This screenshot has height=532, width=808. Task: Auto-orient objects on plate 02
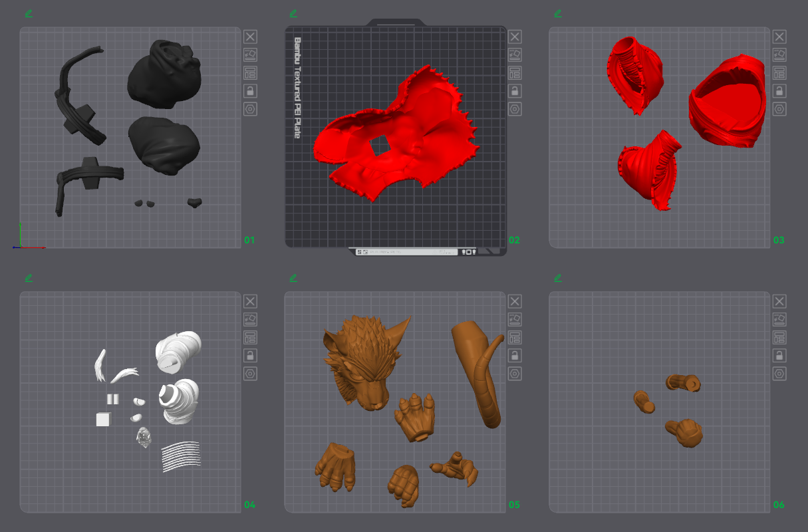[515, 55]
